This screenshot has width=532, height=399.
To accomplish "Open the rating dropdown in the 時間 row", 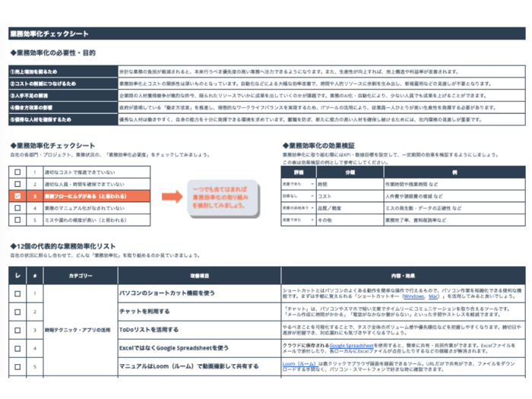I will pos(312,184).
